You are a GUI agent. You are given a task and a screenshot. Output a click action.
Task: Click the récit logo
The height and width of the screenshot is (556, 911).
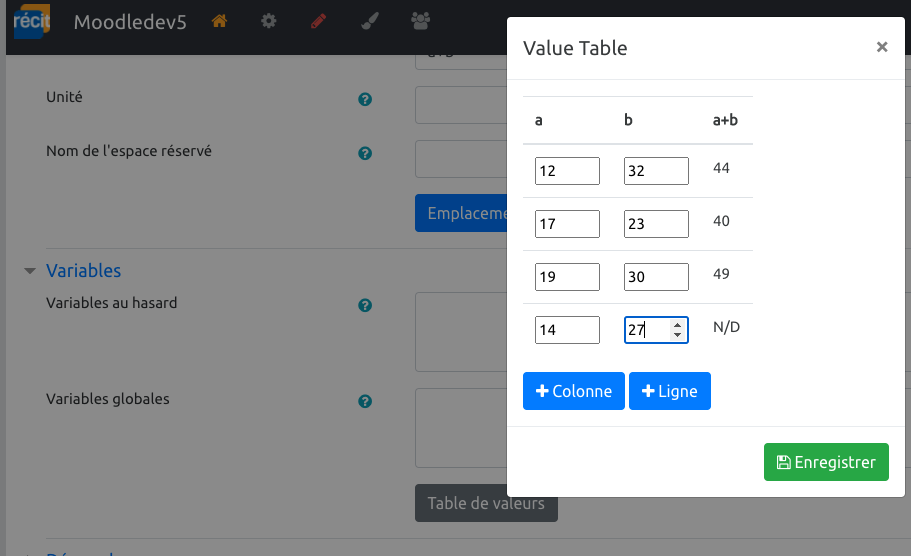click(x=28, y=22)
